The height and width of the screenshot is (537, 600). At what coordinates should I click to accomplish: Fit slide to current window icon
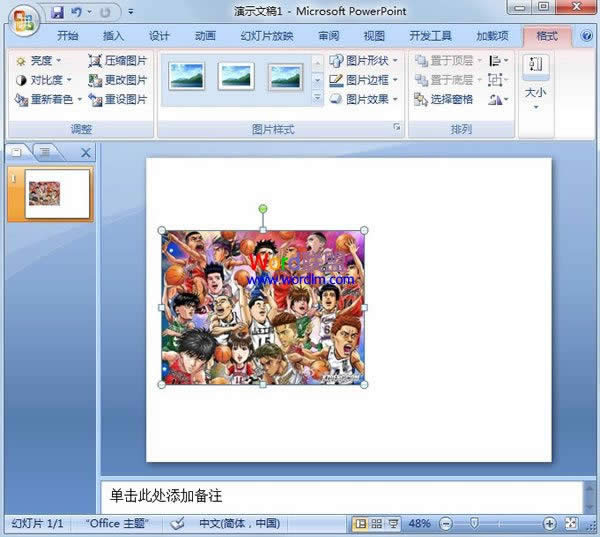[x=571, y=524]
